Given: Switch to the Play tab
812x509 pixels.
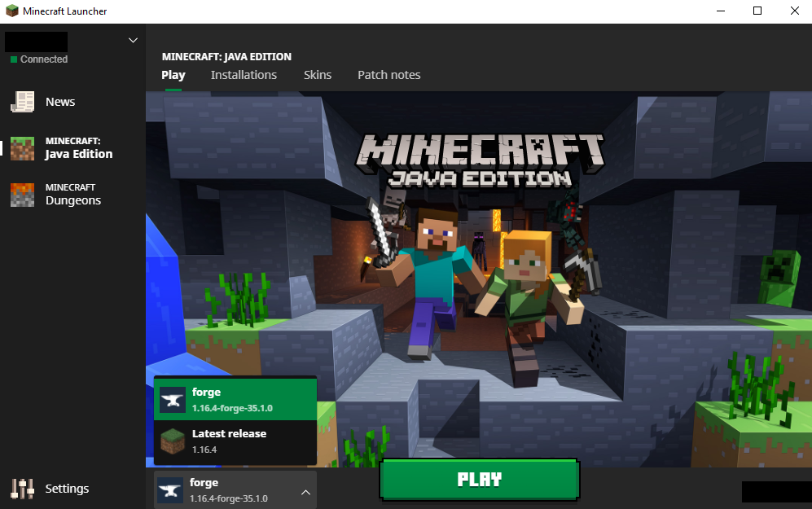Looking at the screenshot, I should [x=173, y=75].
